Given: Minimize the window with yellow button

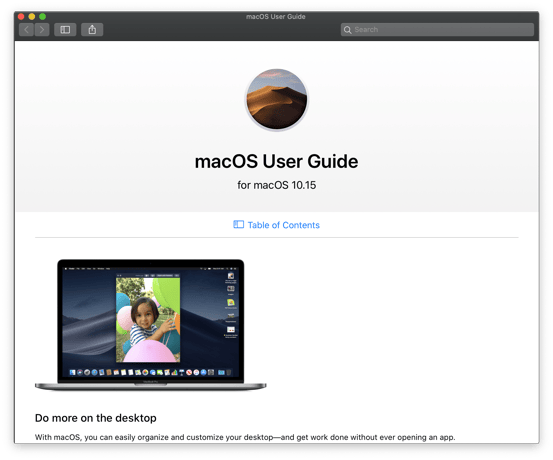Looking at the screenshot, I should pos(32,16).
